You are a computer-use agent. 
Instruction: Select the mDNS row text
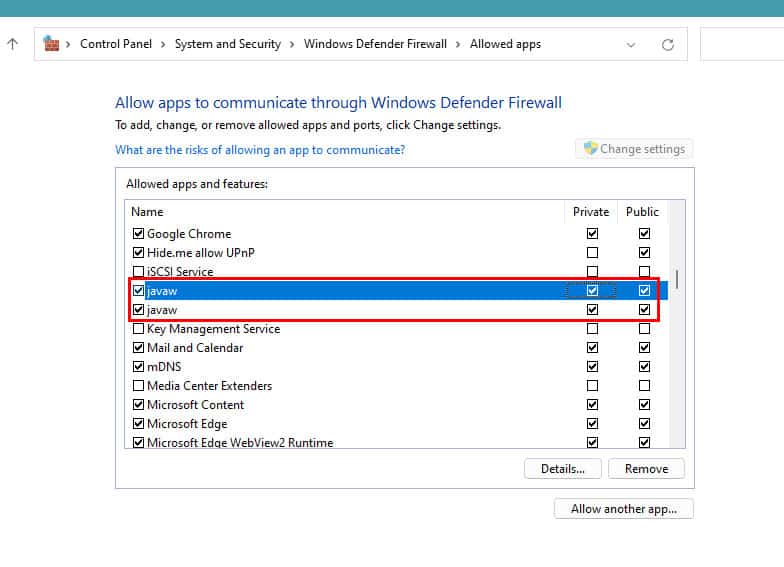164,367
